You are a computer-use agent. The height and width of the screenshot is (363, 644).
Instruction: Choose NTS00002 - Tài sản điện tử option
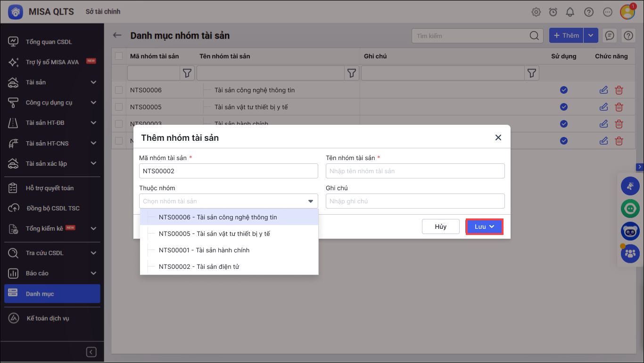199,266
